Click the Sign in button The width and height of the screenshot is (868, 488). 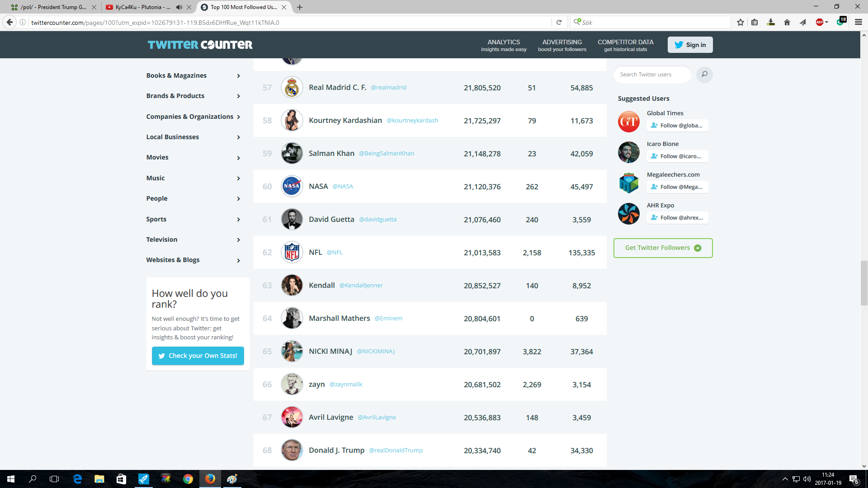(x=690, y=45)
